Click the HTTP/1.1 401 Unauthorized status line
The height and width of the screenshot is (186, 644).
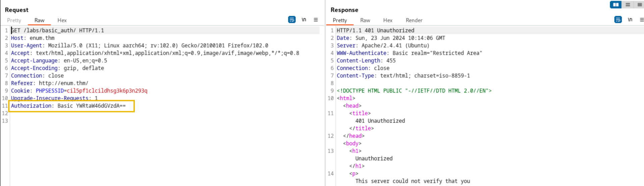376,31
